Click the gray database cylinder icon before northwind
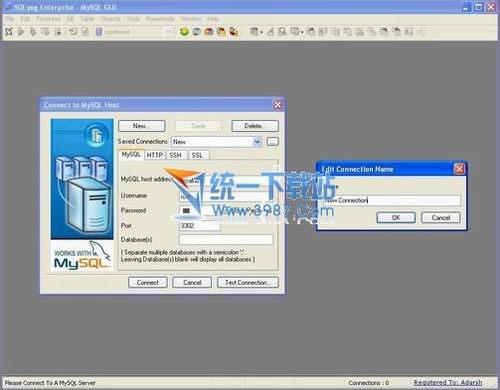This screenshot has width=500, height=390. tap(99, 32)
